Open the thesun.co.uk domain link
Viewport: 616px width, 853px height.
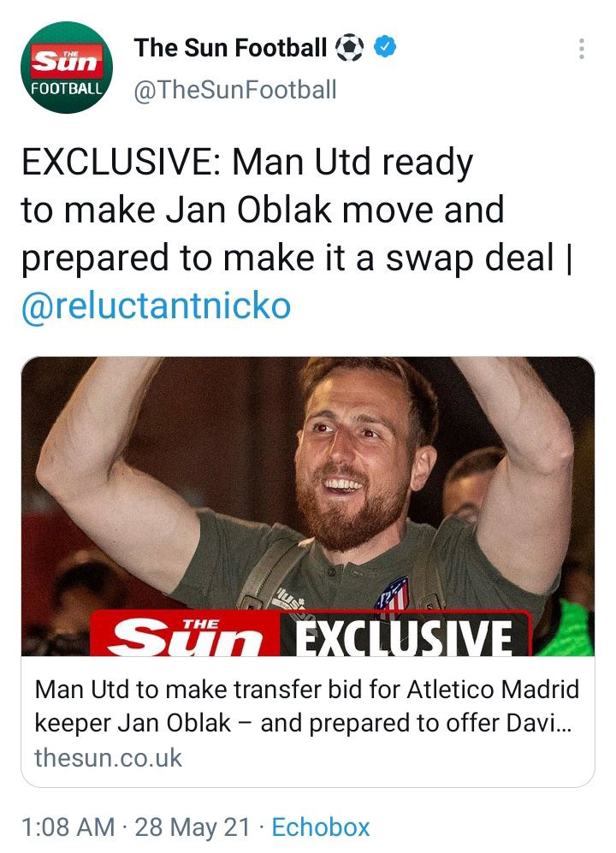[x=109, y=758]
